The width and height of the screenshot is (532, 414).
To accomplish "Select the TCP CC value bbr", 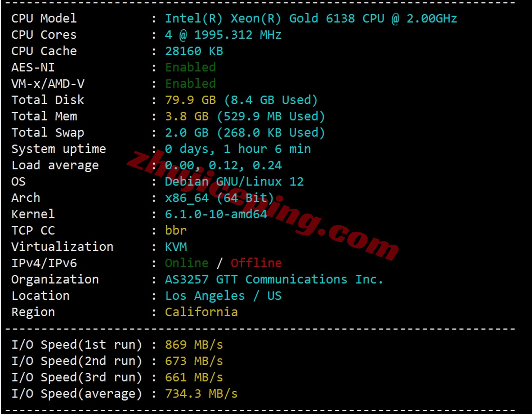I will pos(176,231).
